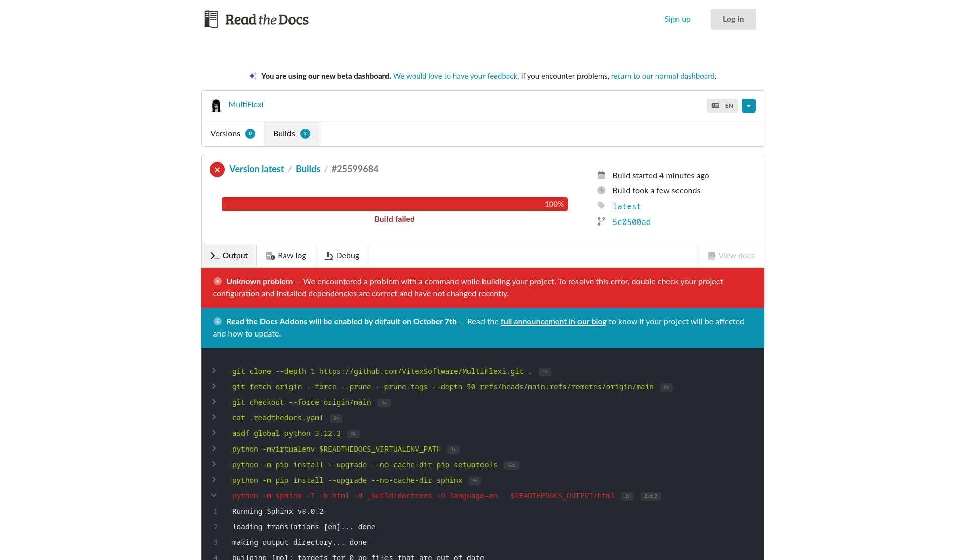The image size is (965, 560).
Task: Click the 'Build failed' status text
Action: [395, 219]
